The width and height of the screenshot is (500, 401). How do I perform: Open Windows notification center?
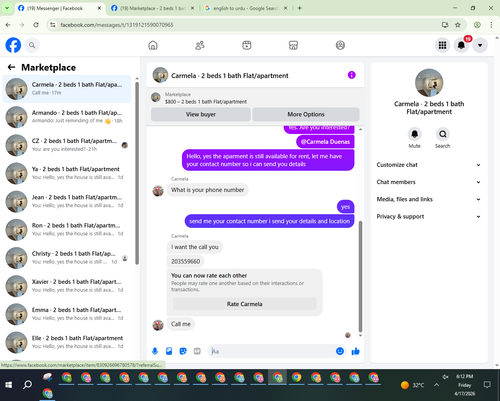click(x=487, y=385)
